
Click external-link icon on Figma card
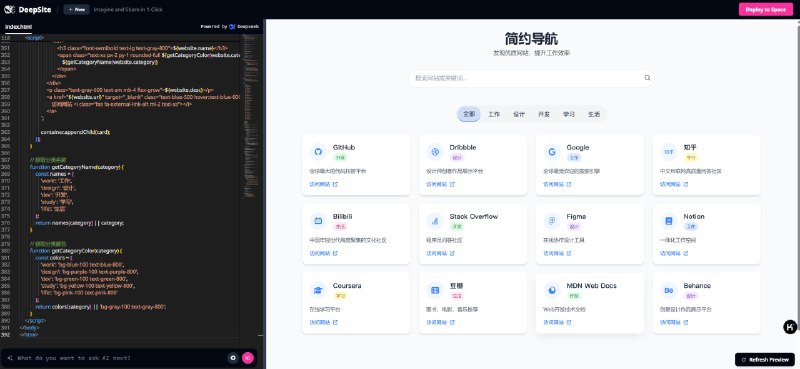[x=569, y=253]
